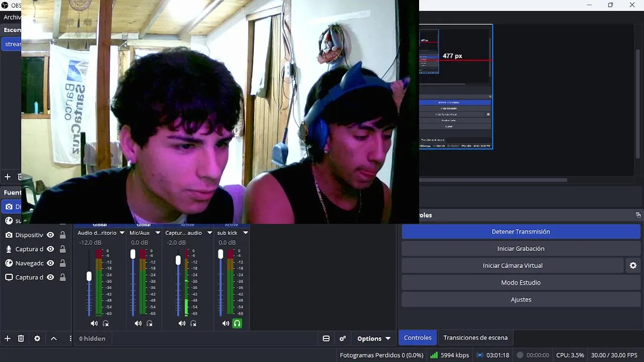Open the Audio d...ritorio channel dropdown arrow
This screenshot has height=362, width=644.
121,233
